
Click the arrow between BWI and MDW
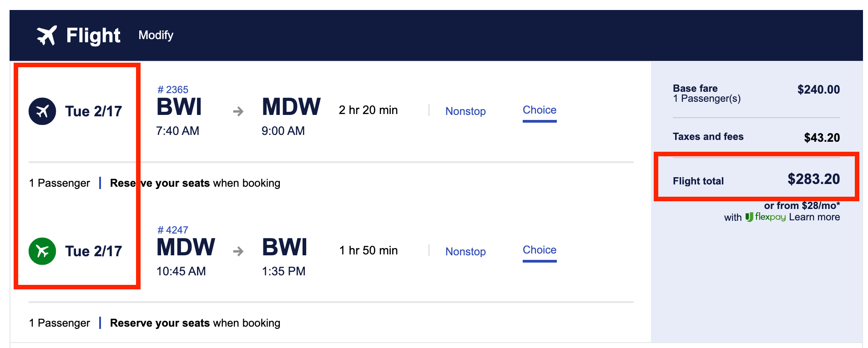(238, 111)
